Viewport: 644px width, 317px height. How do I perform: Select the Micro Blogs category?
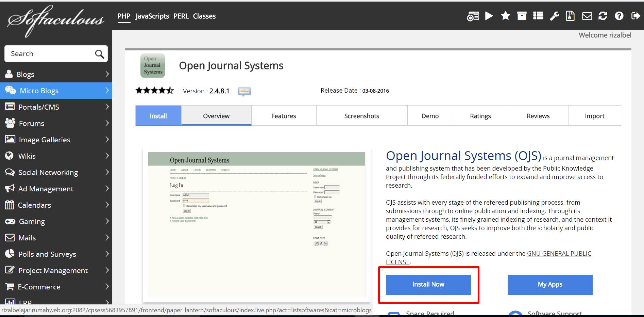[x=56, y=91]
